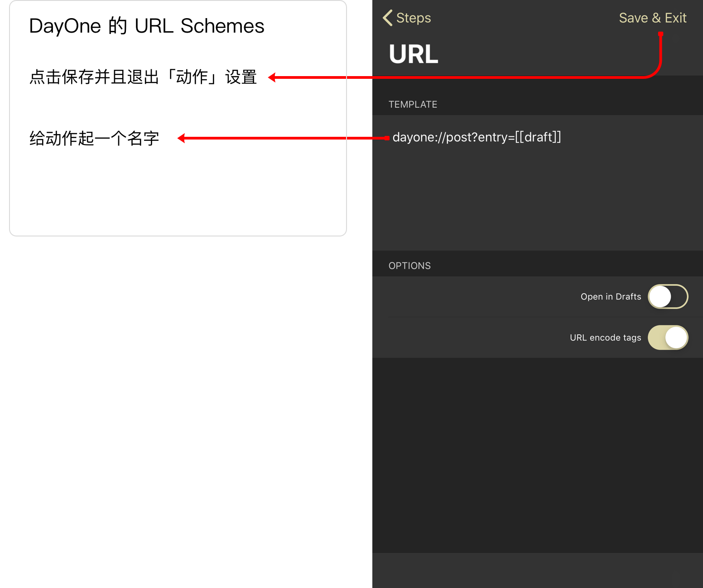Click the 'DayOne 的 URL Schemes' heading
This screenshot has width=703, height=588.
coord(147,26)
